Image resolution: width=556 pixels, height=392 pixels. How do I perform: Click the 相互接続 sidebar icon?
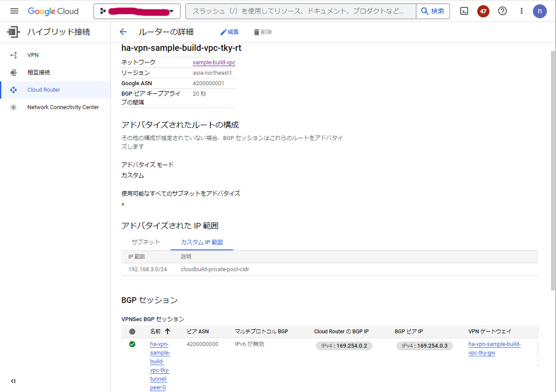pyautogui.click(x=13, y=73)
